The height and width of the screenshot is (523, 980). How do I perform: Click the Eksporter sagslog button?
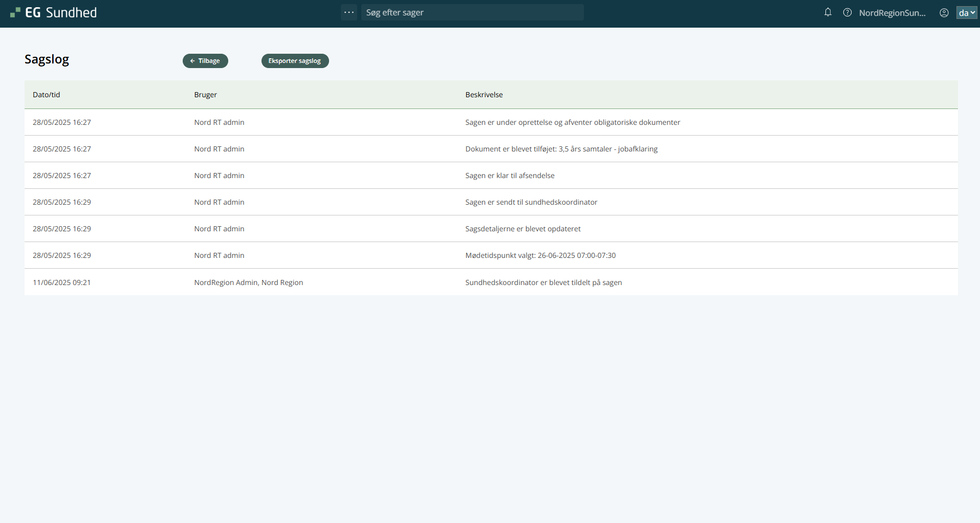pos(295,61)
